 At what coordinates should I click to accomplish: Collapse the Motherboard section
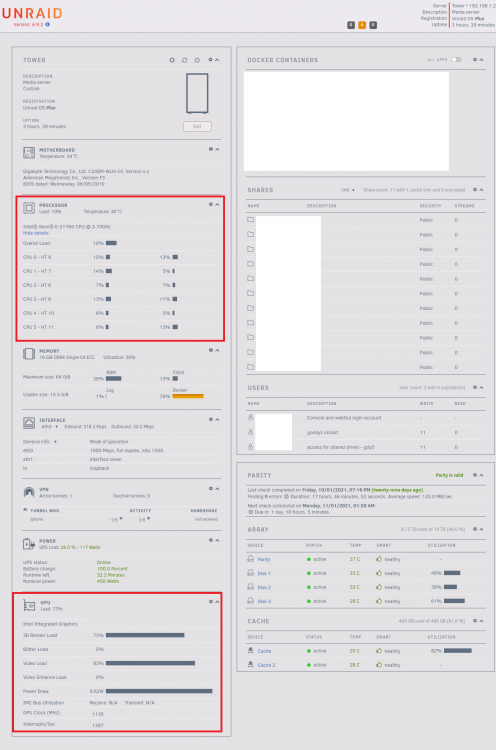click(x=217, y=149)
